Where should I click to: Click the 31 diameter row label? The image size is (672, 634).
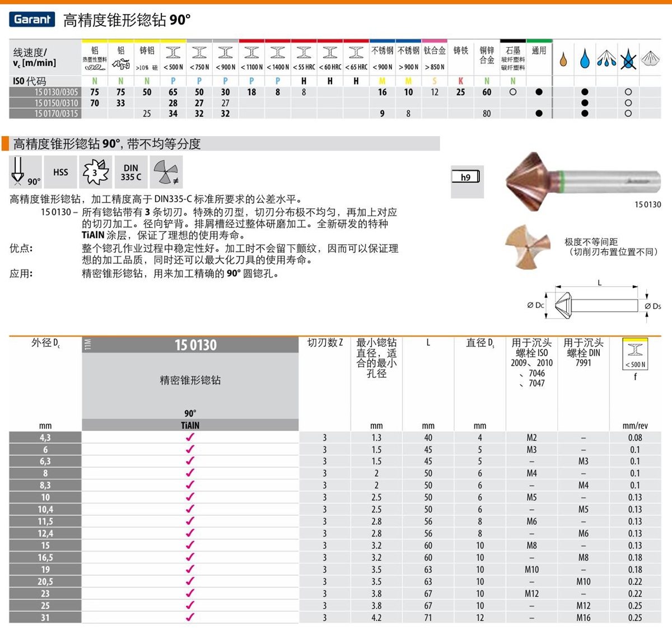45,618
